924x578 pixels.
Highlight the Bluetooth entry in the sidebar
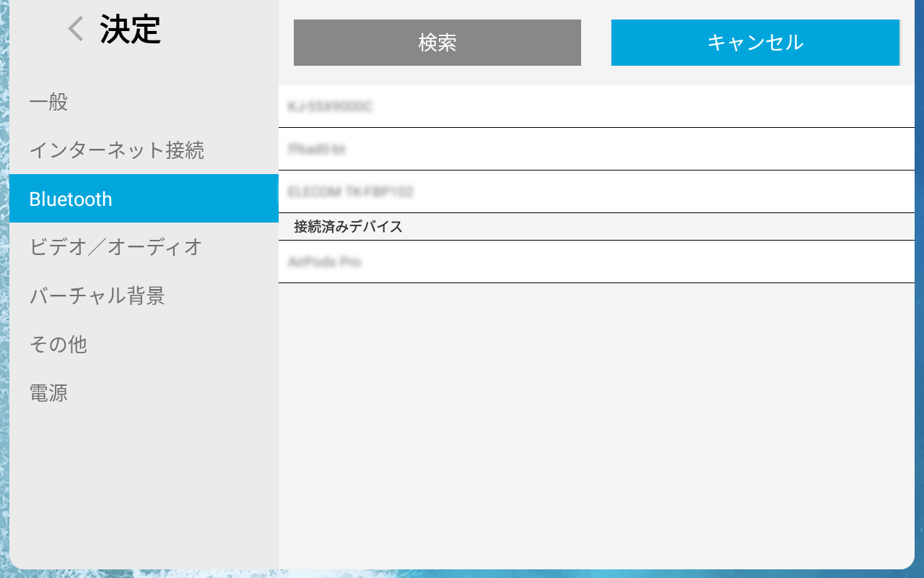[70, 198]
